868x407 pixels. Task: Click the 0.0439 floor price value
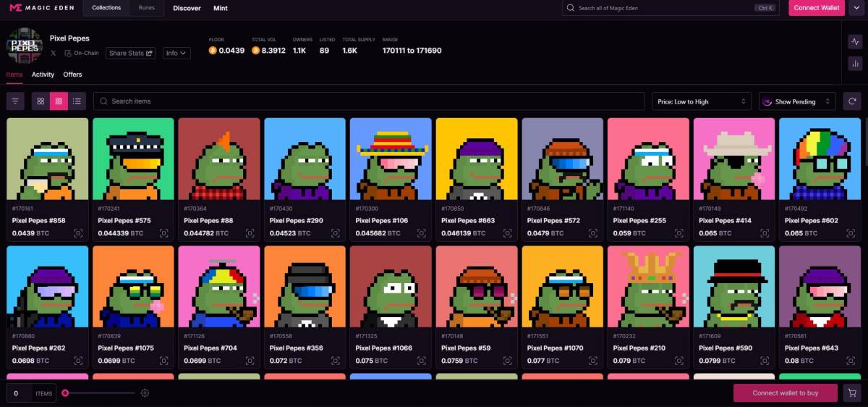click(232, 51)
